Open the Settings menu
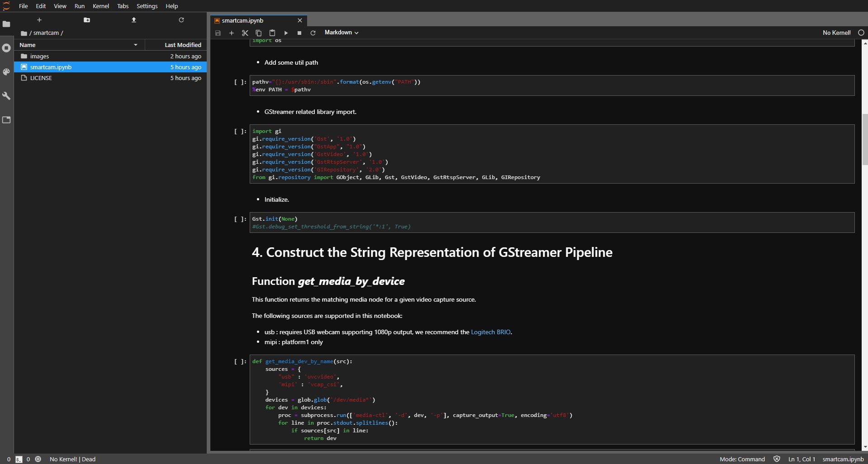This screenshot has height=464, width=868. [147, 6]
